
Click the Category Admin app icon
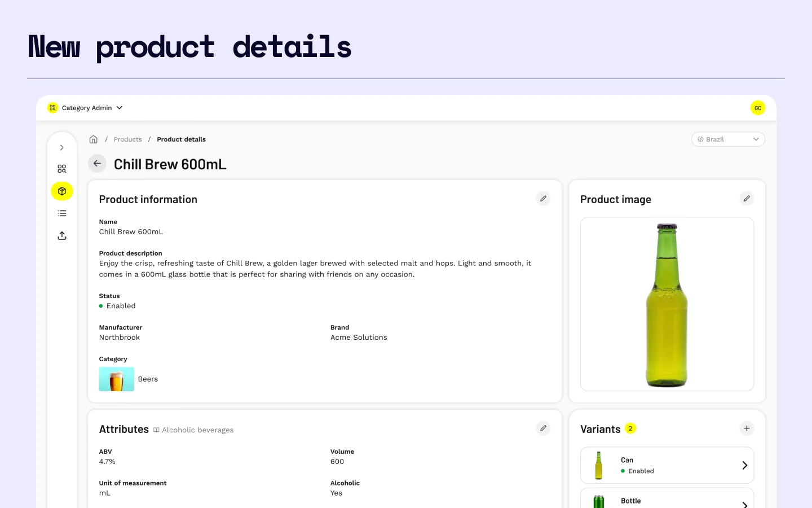[52, 108]
